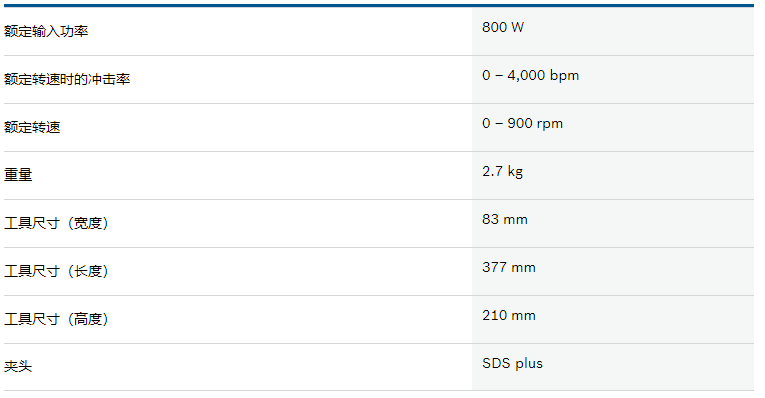Click the 额定转速时的冲击率 label
Viewport: 765px width, 398px height.
pyautogui.click(x=67, y=79)
